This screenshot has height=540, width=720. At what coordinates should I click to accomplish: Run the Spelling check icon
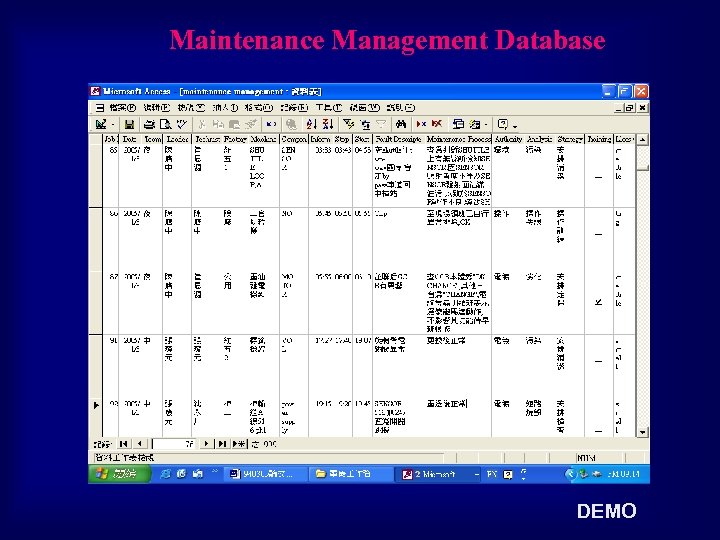(182, 124)
